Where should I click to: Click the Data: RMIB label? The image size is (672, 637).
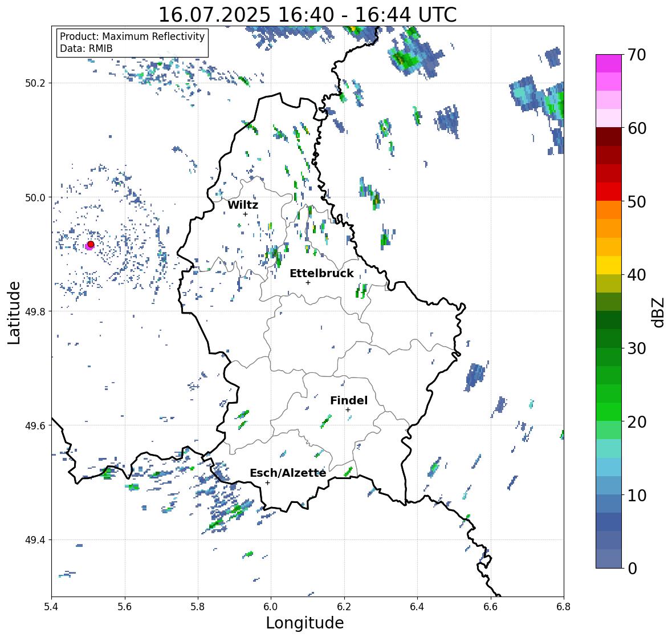coord(86,48)
